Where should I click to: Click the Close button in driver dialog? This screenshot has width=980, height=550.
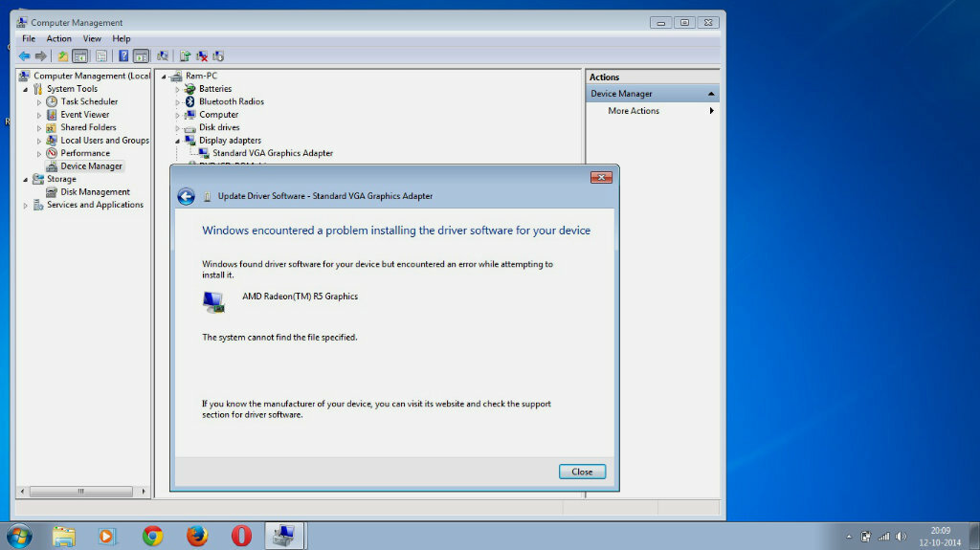tap(582, 472)
